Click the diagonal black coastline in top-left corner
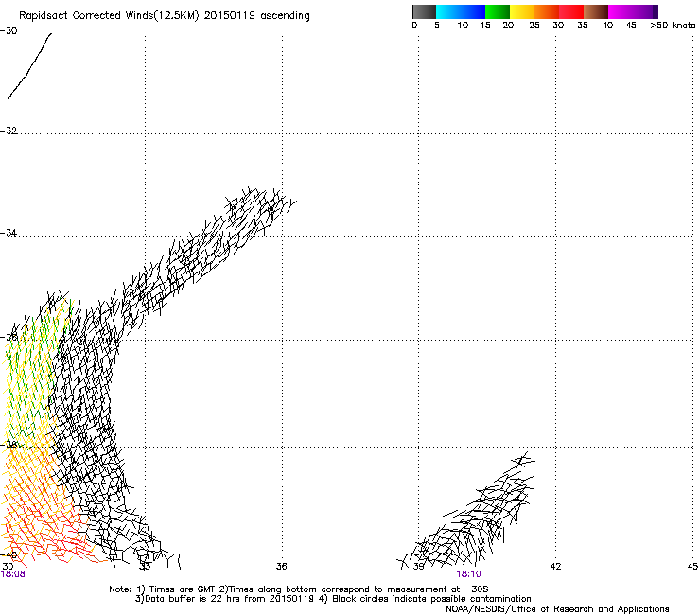Viewport: 700px width, 615px height. (x=30, y=65)
